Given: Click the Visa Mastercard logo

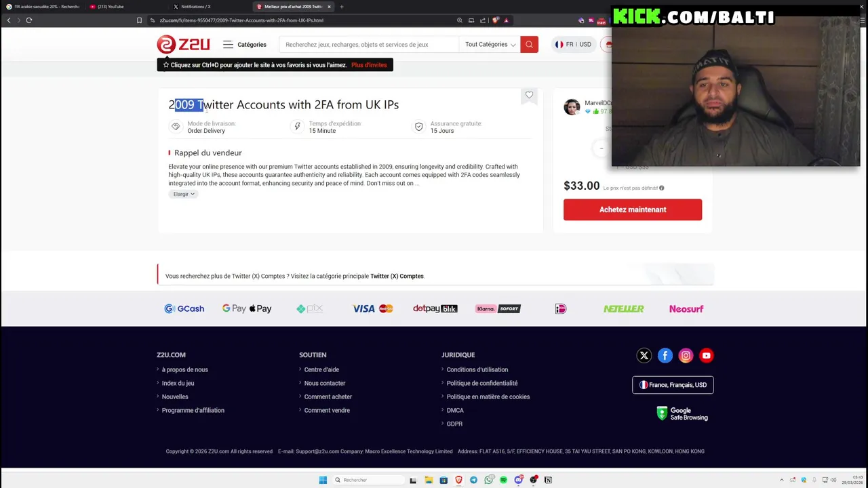Looking at the screenshot, I should pyautogui.click(x=372, y=309).
